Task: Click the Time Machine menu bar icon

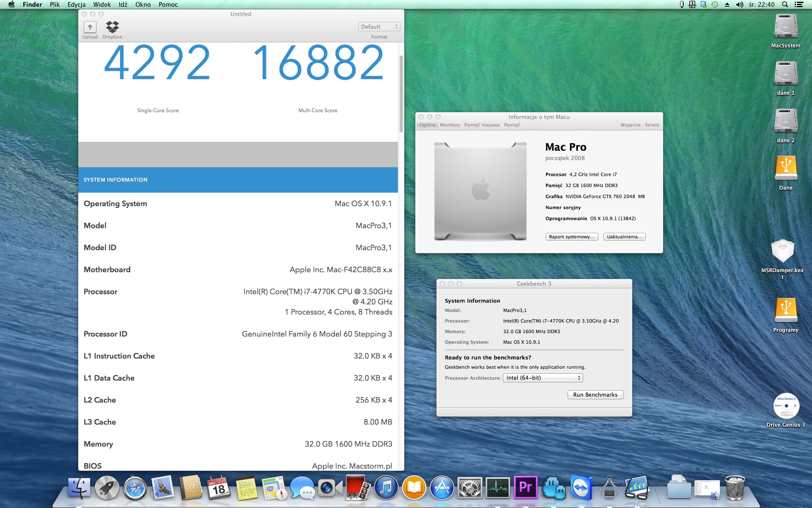Action: pyautogui.click(x=715, y=5)
